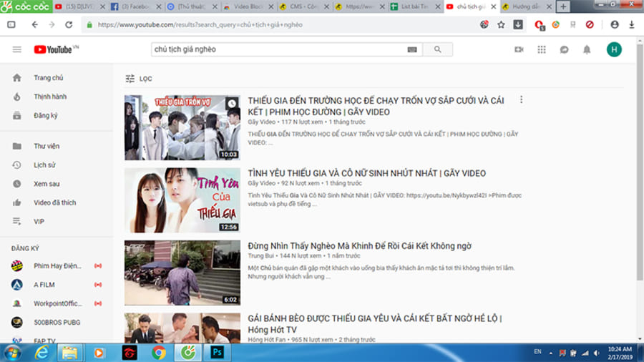Open Photoshop from taskbar

(x=217, y=353)
